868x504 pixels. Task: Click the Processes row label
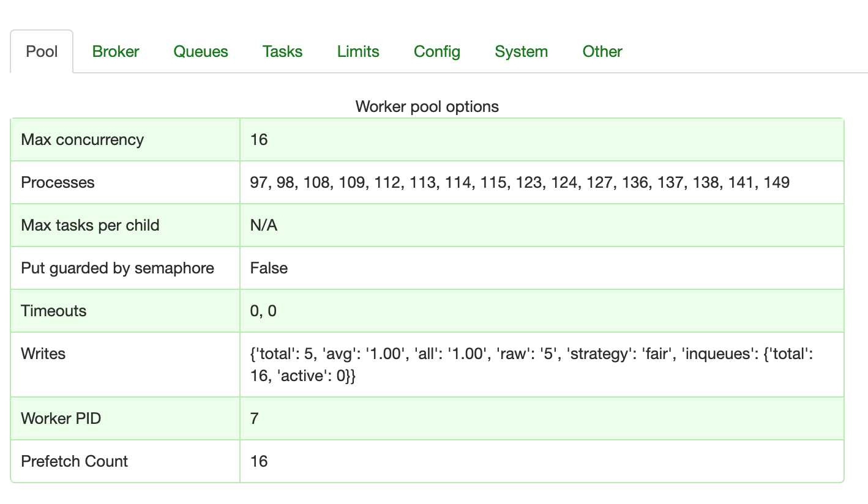tap(58, 182)
